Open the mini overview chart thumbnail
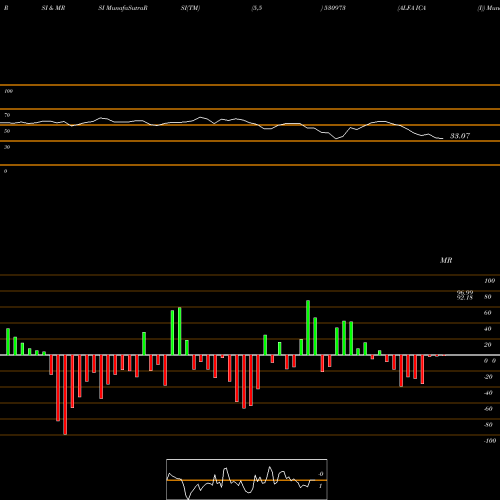 pos(247,479)
